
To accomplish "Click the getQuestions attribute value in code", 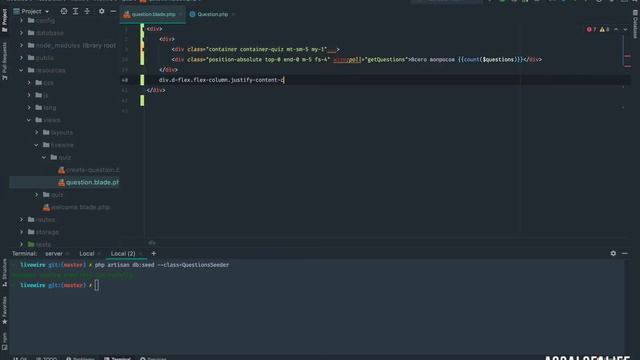I will pyautogui.click(x=386, y=60).
